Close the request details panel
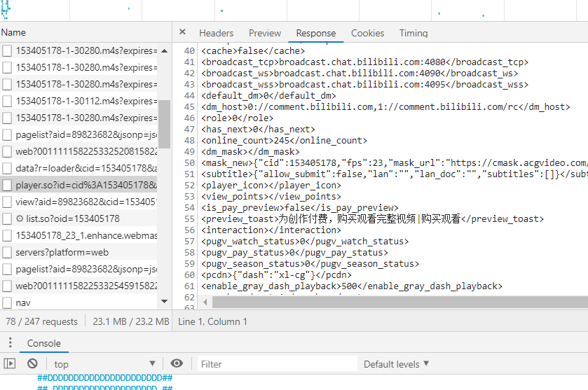 182,32
